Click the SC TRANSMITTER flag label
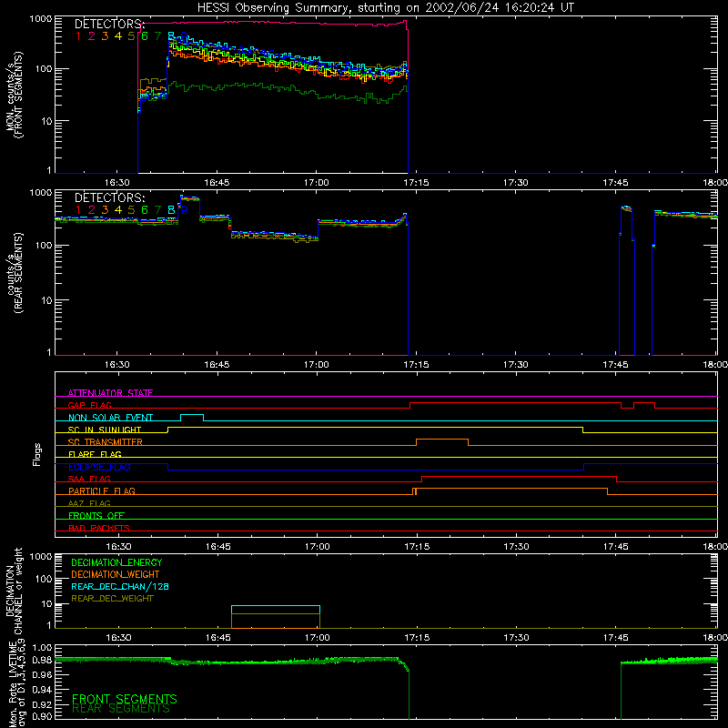 click(x=105, y=442)
